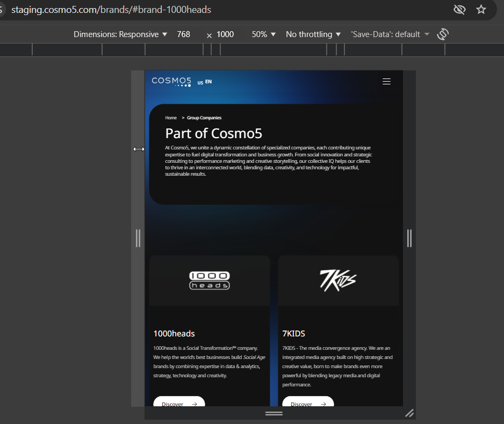Viewport: 504px width, 424px height.
Task: Click Discover button under 7KIDS
Action: coord(308,401)
